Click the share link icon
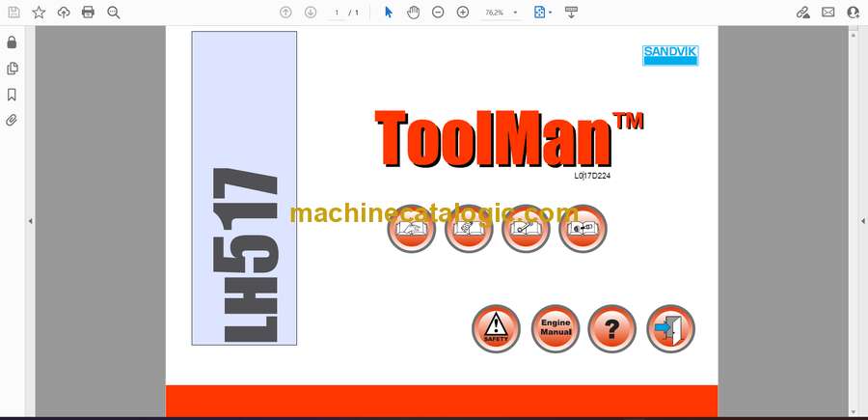This screenshot has height=420, width=868. (803, 13)
